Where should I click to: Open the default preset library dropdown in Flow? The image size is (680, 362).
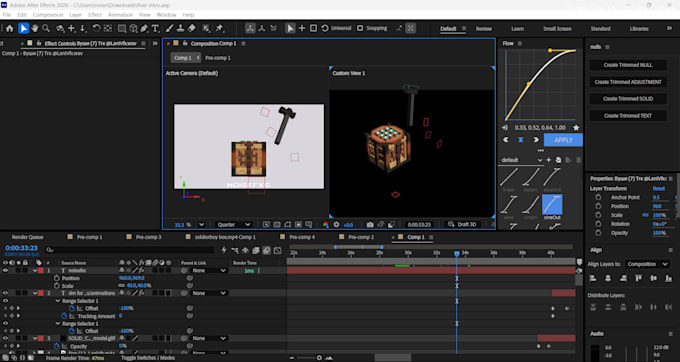tap(521, 160)
